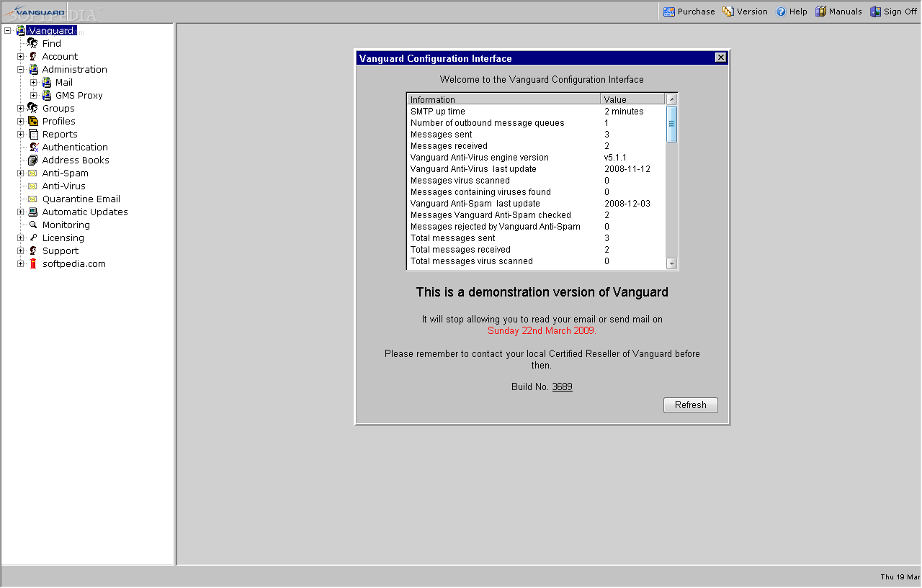Click the '2008-12-03' value cell

coord(627,204)
